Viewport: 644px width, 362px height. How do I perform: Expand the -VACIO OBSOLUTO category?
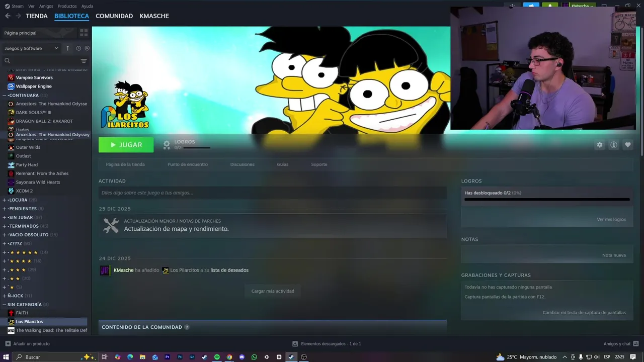5,235
